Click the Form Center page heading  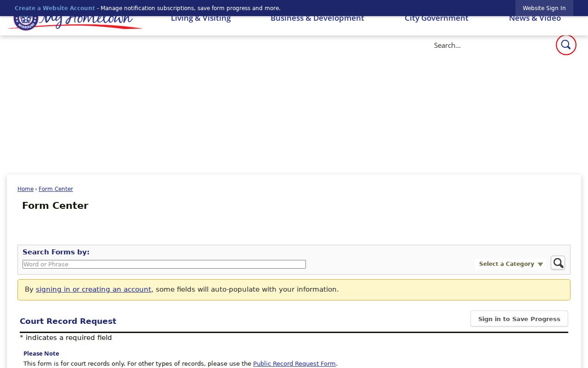(x=55, y=206)
